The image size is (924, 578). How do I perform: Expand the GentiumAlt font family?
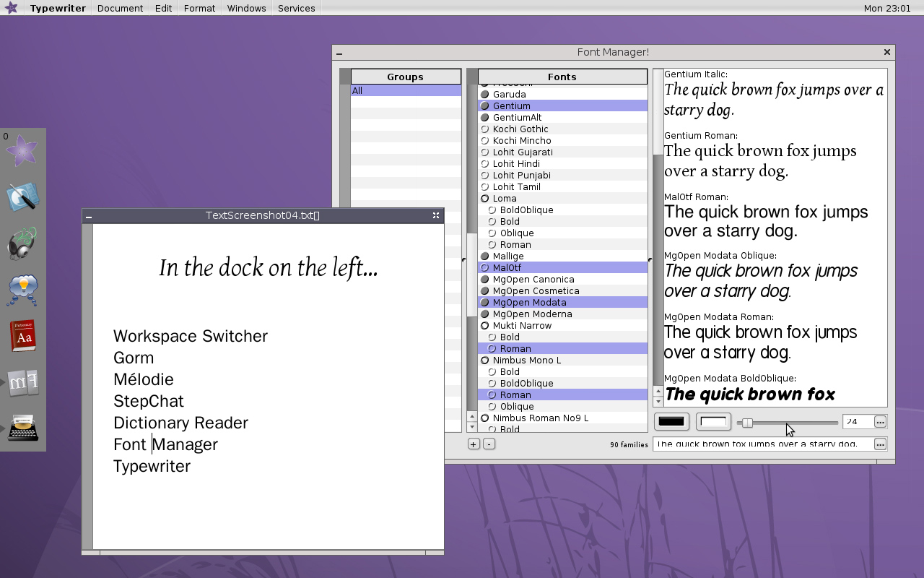point(485,118)
